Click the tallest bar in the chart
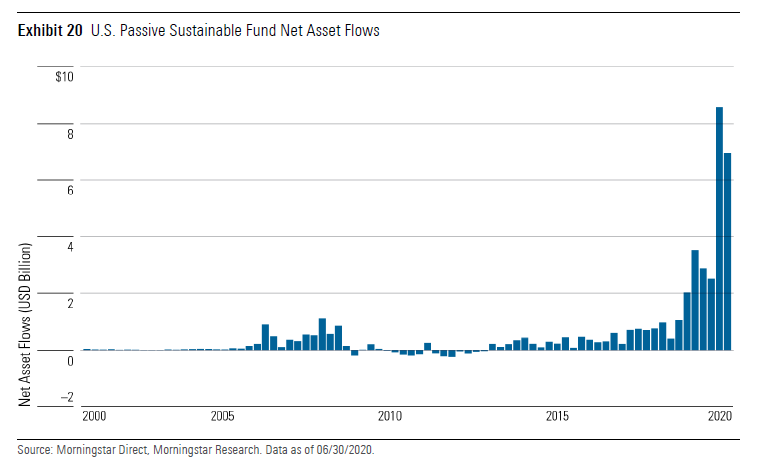Viewport: 757px width, 470px height. pyautogui.click(x=719, y=228)
